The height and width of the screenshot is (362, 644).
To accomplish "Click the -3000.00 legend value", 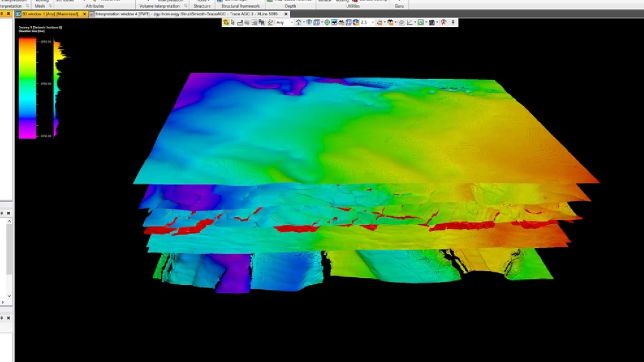I will [x=45, y=137].
